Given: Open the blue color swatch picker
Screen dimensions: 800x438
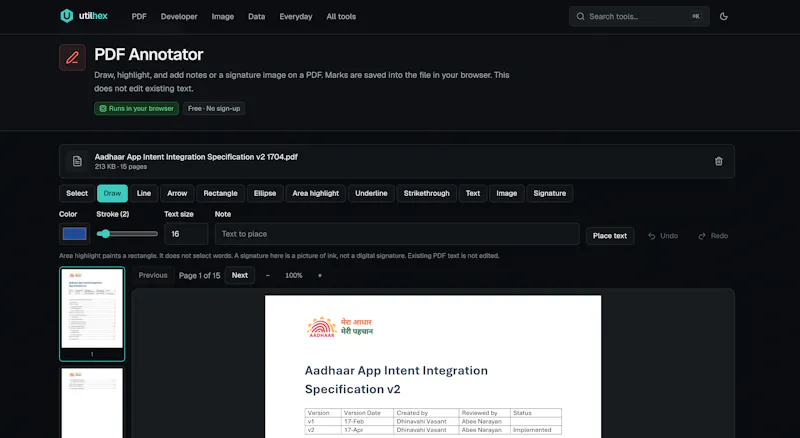Looking at the screenshot, I should click(74, 234).
